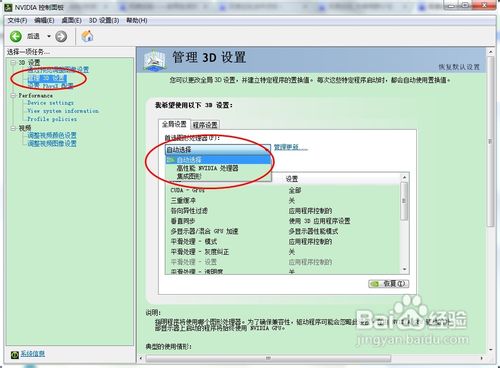
Task: Open 调整视频图像设置 under 视频
Action: [52, 144]
